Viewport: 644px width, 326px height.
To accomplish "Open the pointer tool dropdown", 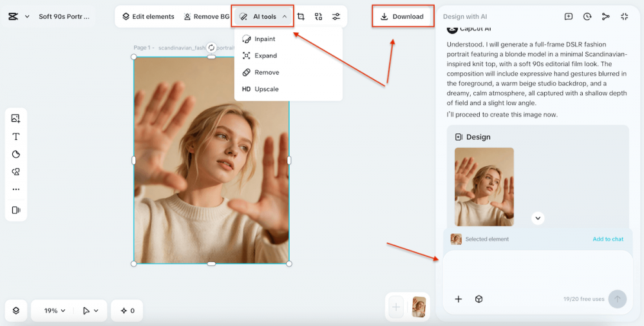I will 90,311.
